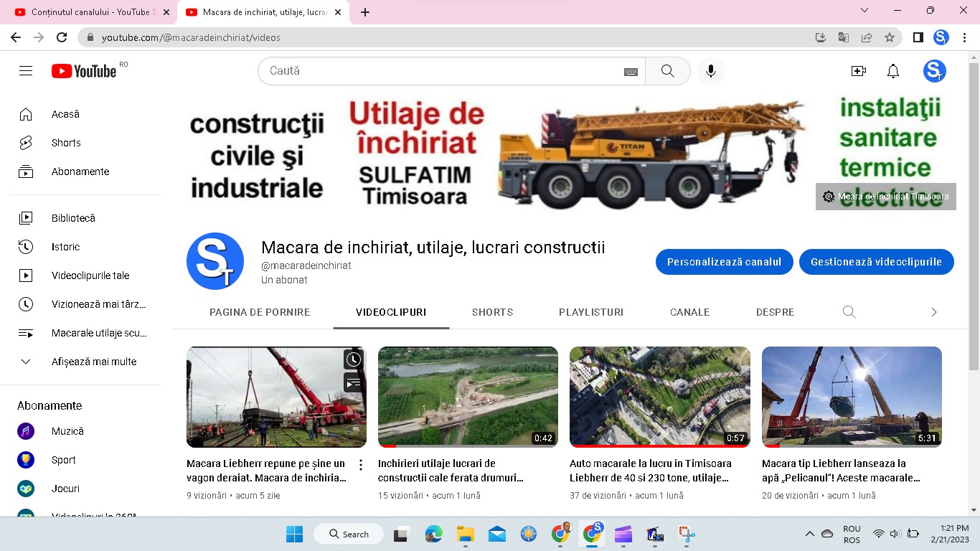This screenshot has width=980, height=551.
Task: Click "Personalizează canalul" button
Action: pos(724,262)
